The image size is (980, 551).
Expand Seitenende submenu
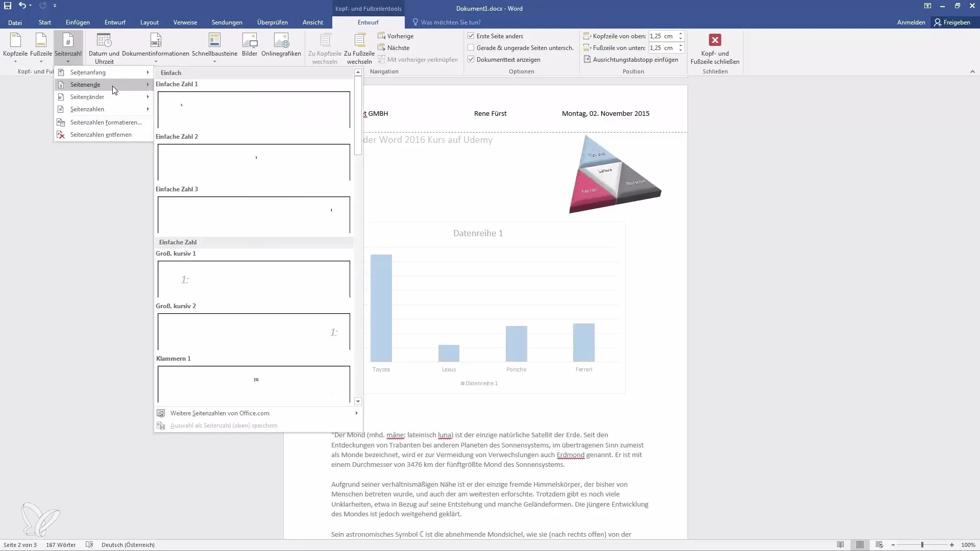click(104, 85)
